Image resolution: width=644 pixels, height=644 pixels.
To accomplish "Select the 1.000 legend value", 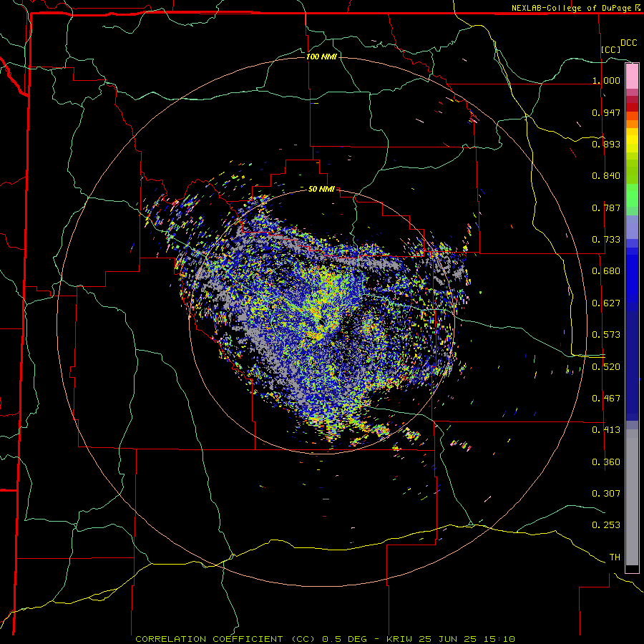I will pos(606,80).
